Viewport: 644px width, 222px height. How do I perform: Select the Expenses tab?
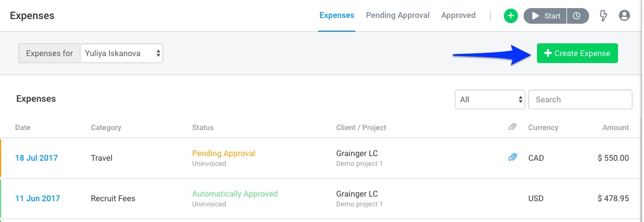coord(337,15)
